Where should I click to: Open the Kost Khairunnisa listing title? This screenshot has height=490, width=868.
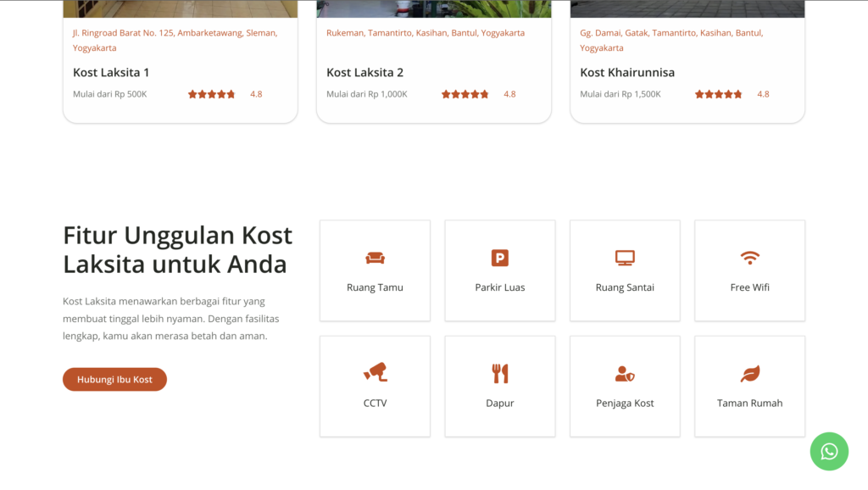627,73
